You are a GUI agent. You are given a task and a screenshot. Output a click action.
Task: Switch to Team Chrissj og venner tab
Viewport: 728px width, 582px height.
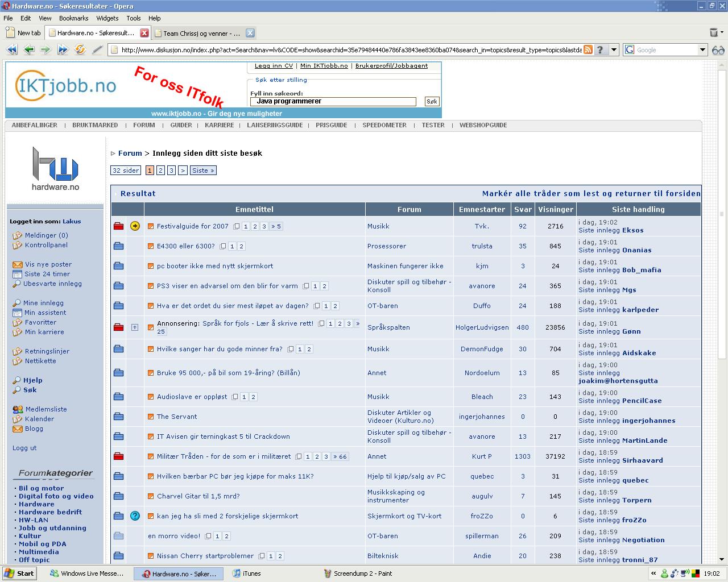click(202, 33)
